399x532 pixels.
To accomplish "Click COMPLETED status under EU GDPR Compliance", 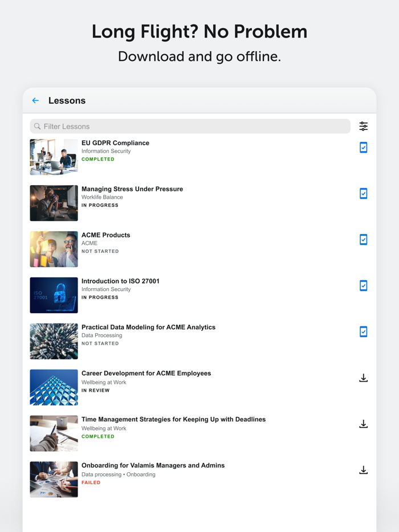I will [x=98, y=159].
